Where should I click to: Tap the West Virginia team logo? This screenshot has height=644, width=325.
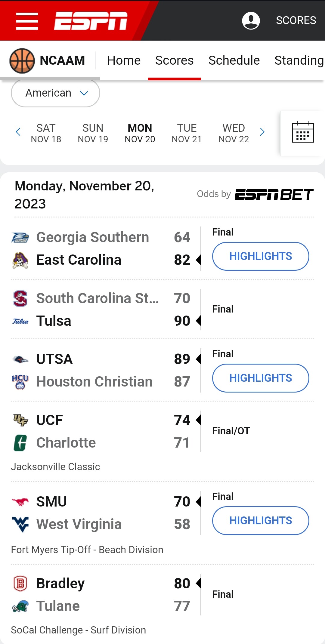[x=20, y=524]
